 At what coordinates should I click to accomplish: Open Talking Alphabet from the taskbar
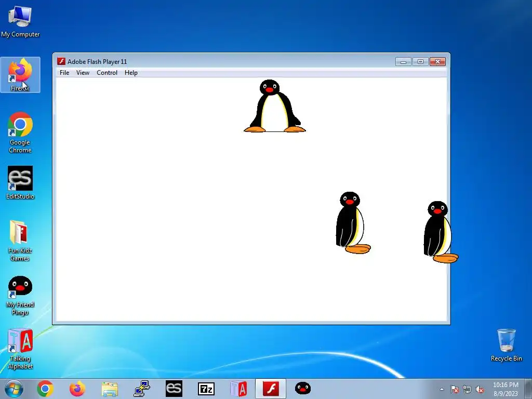pyautogui.click(x=238, y=389)
